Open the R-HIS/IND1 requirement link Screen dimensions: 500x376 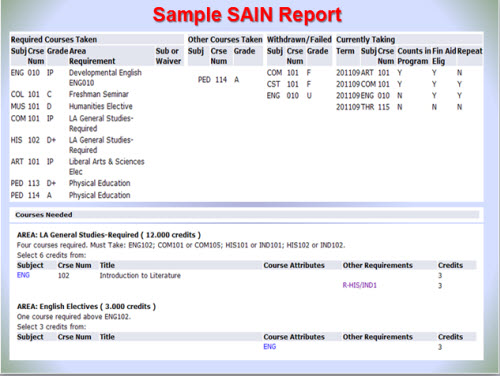pyautogui.click(x=359, y=285)
